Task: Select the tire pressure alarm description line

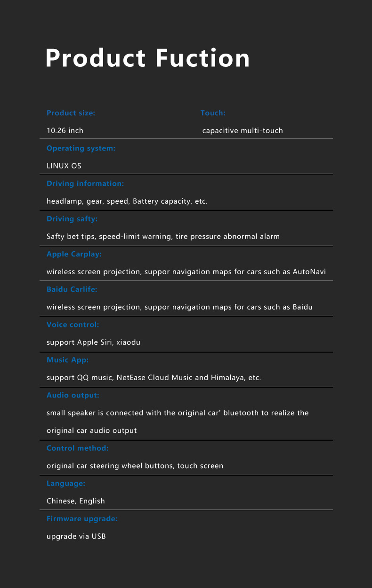Action: pyautogui.click(x=163, y=236)
